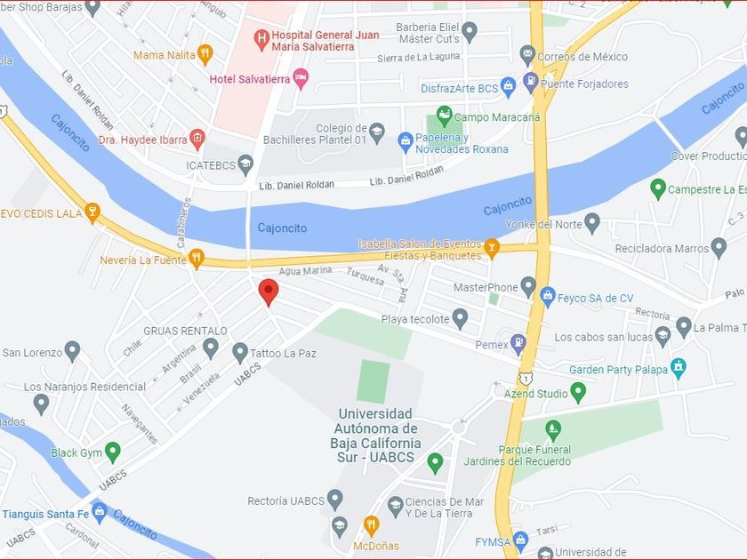The height and width of the screenshot is (560, 747).
Task: Open the Garden Party Palapa marker
Action: click(678, 368)
